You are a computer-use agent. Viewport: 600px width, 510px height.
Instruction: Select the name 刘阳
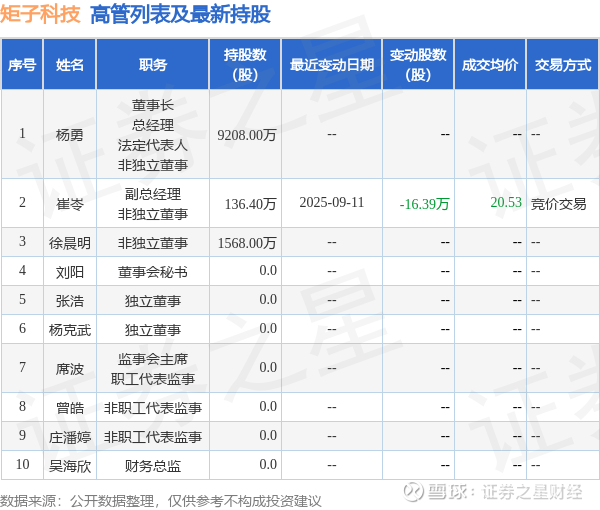(69, 272)
